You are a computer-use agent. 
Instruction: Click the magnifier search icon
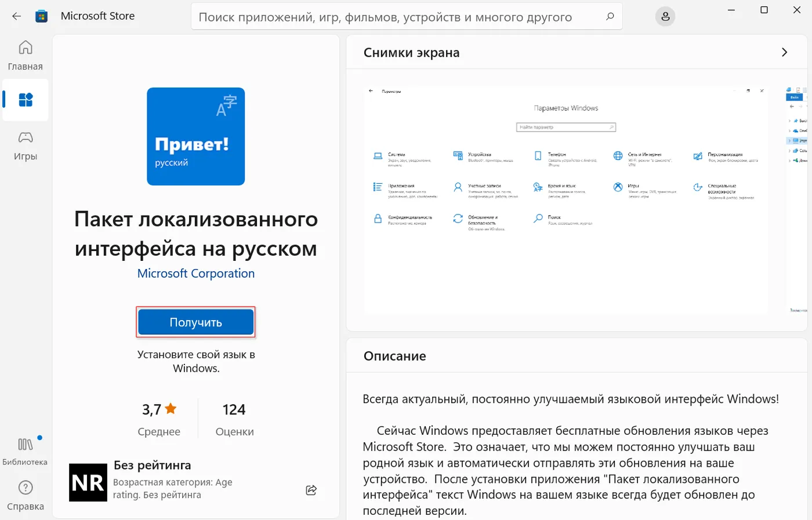point(610,17)
